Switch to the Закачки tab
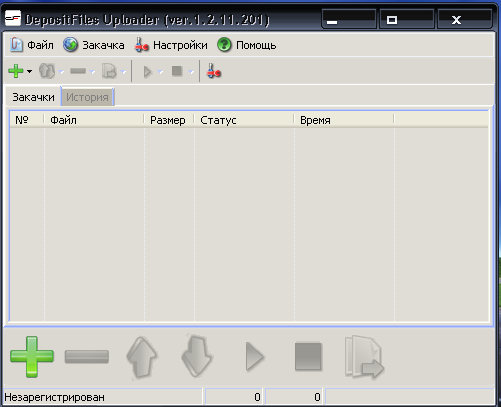Viewport: 501px width, 407px height. pyautogui.click(x=33, y=97)
